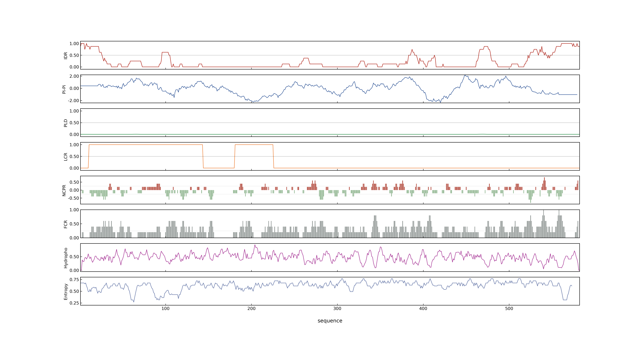Click the 300 x-axis tick label
Image resolution: width=644 pixels, height=343 pixels.
tap(337, 309)
